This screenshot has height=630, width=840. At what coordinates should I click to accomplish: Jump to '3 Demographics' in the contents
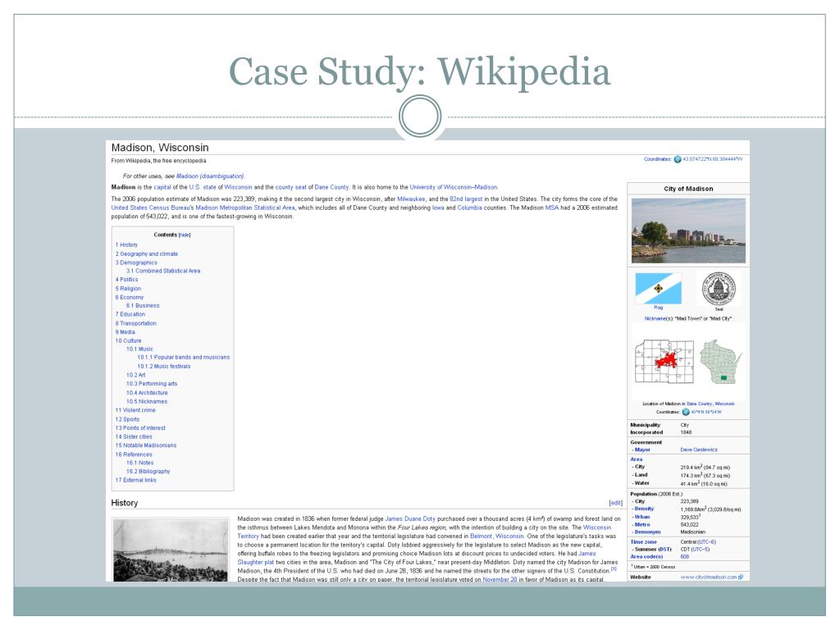[x=137, y=262]
